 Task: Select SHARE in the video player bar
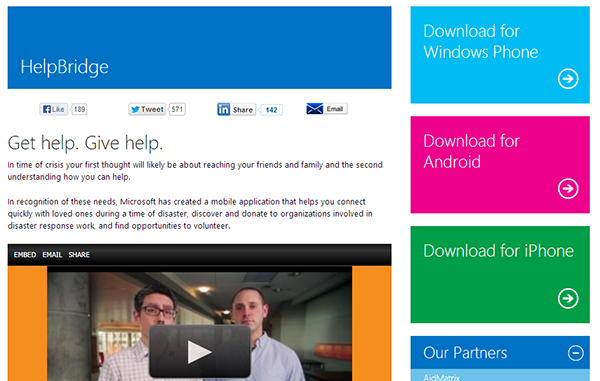point(79,255)
